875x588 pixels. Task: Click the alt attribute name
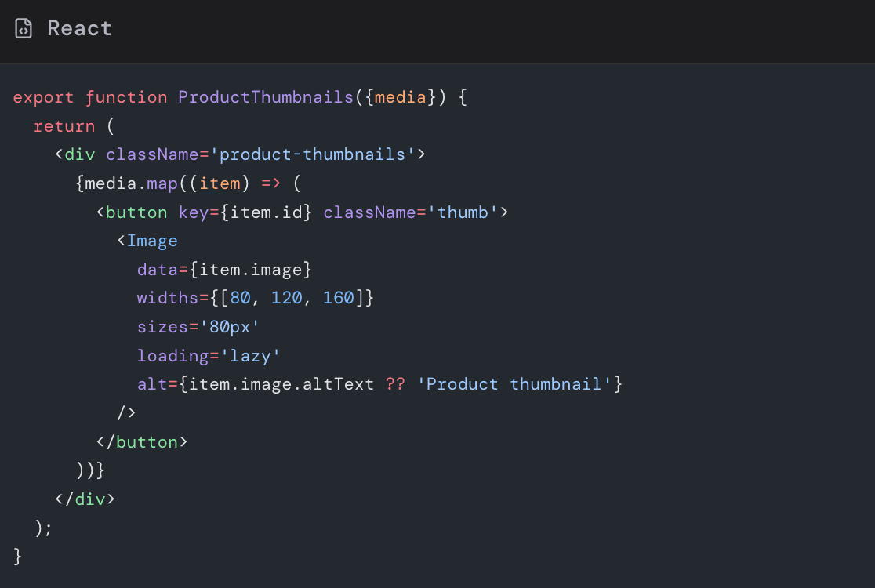[152, 384]
